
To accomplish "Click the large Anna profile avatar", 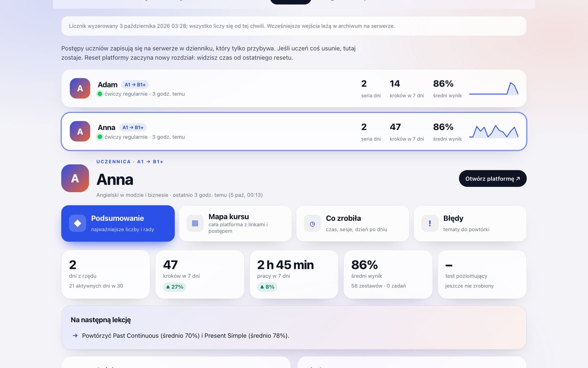I will pos(75,178).
